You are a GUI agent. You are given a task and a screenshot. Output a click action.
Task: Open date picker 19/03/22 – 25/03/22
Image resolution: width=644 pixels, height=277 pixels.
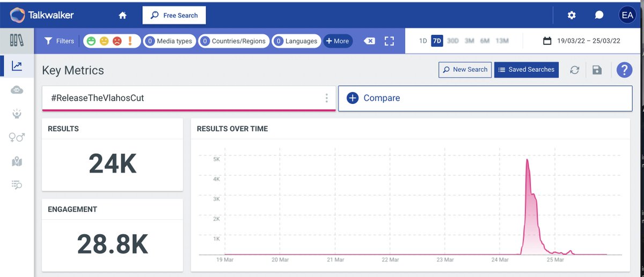tap(582, 41)
